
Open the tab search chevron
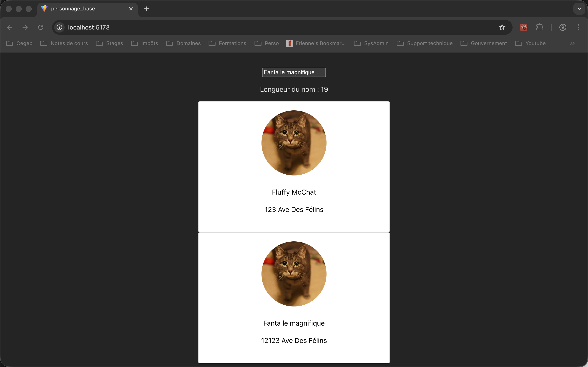pos(579,8)
